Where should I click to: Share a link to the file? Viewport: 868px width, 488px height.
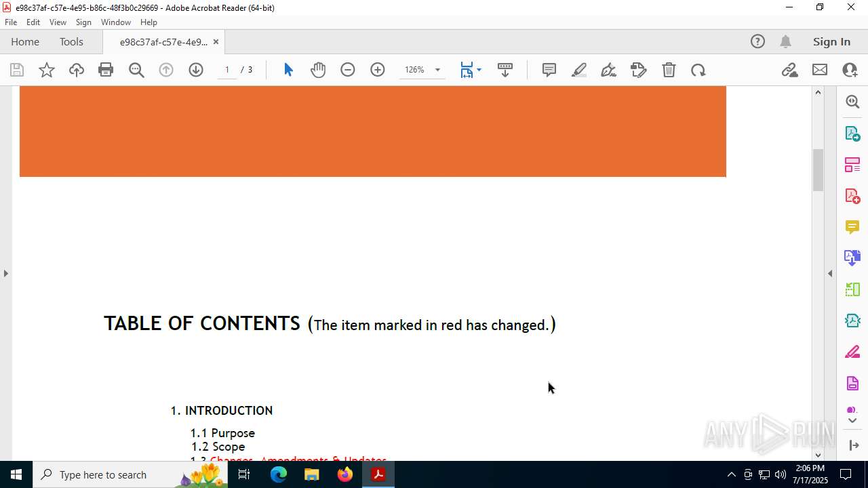pos(789,70)
